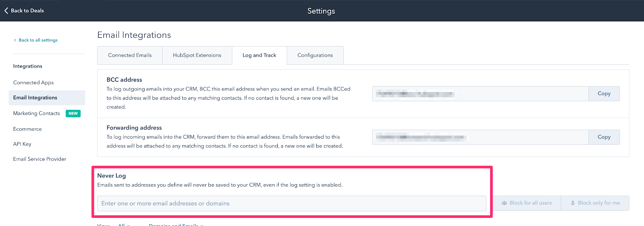Image resolution: width=644 pixels, height=226 pixels.
Task: Click the person icon on Block only for me
Action: [x=573, y=203]
